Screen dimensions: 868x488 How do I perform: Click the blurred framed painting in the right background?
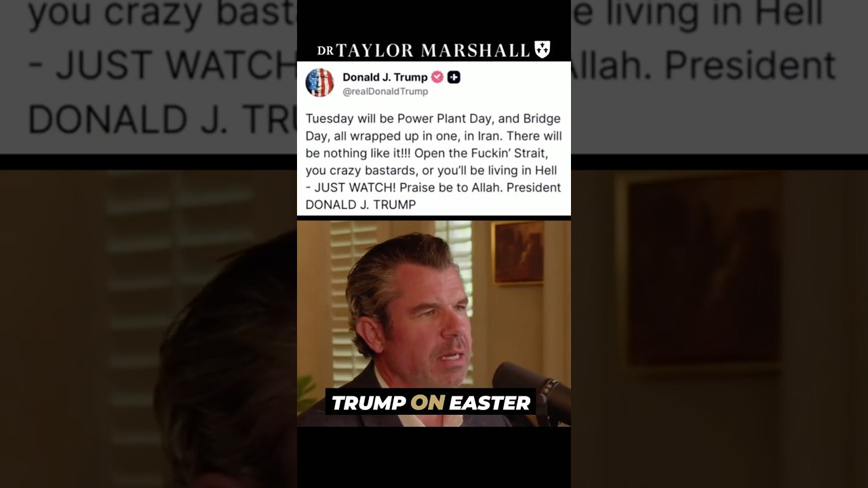pos(702,271)
